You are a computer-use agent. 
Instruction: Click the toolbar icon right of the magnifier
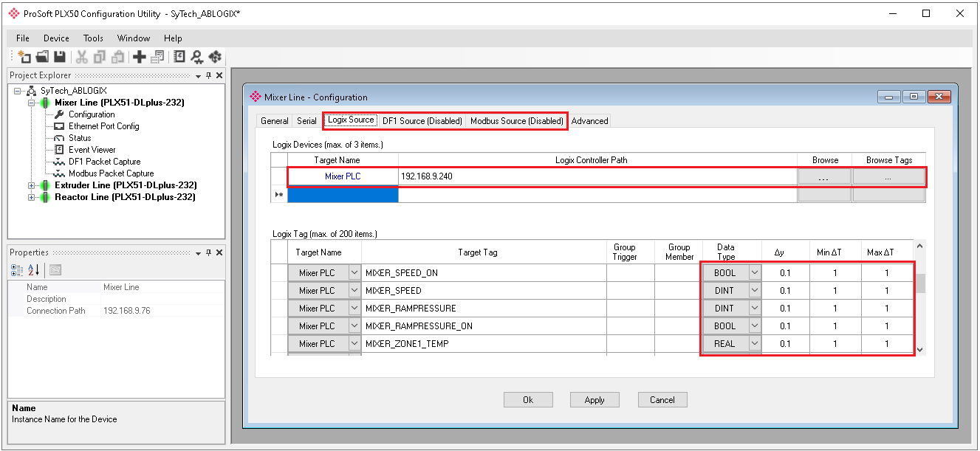point(215,57)
